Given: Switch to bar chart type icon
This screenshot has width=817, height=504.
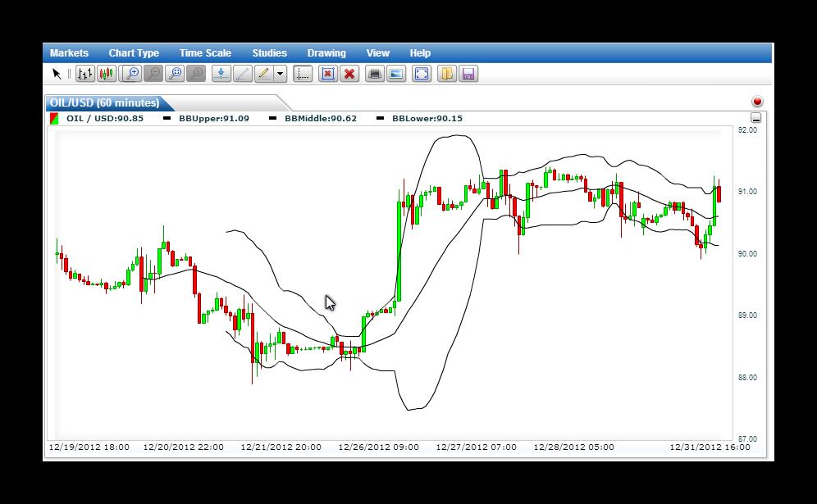Looking at the screenshot, I should click(85, 74).
